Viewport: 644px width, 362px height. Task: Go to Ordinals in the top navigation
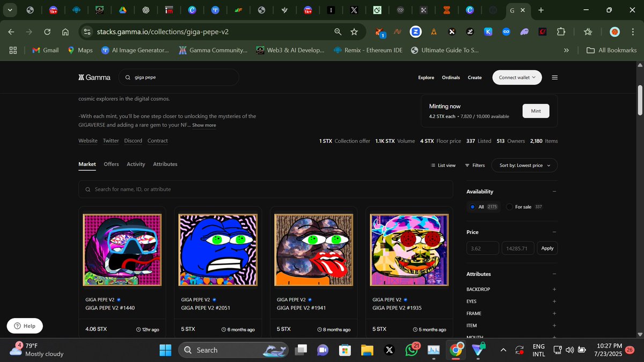[451, 77]
